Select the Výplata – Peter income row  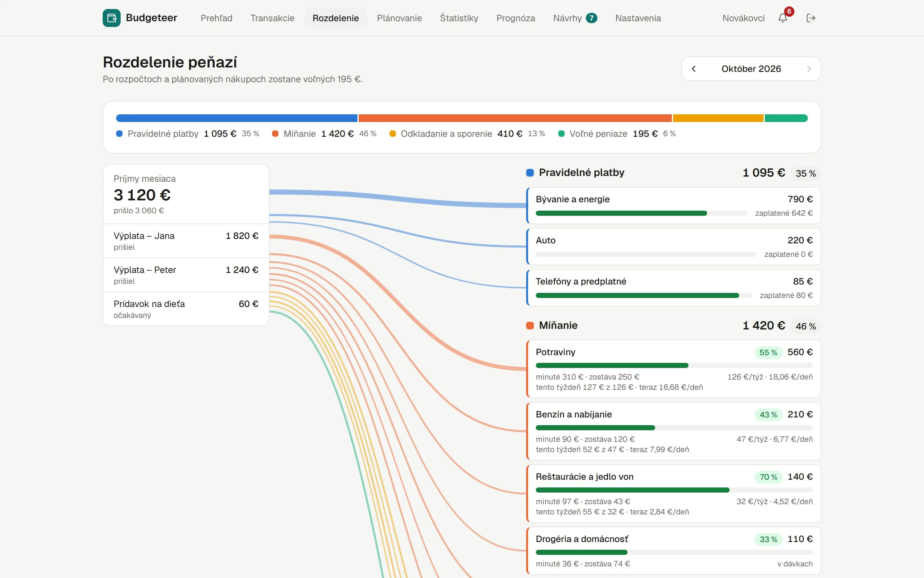pos(186,275)
